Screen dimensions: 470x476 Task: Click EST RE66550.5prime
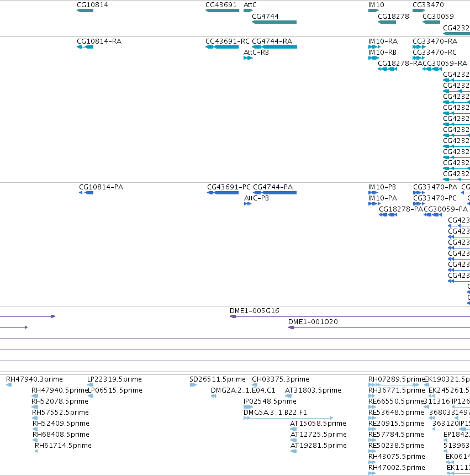pos(372,407)
